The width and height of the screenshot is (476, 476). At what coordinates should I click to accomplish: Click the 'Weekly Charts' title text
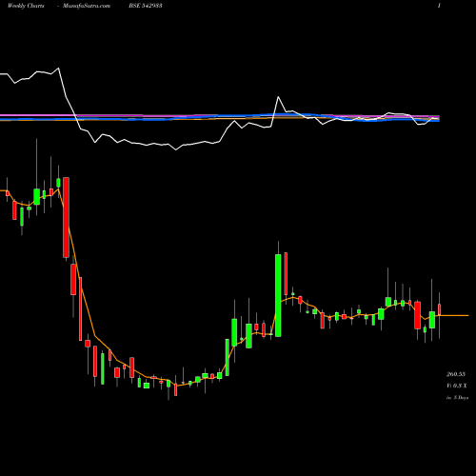point(26,6)
